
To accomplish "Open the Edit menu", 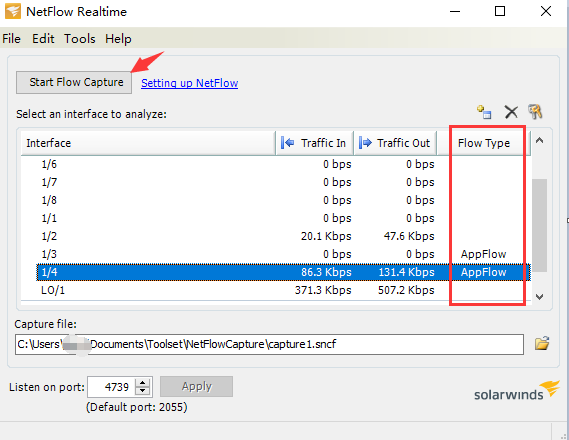I will pyautogui.click(x=43, y=38).
